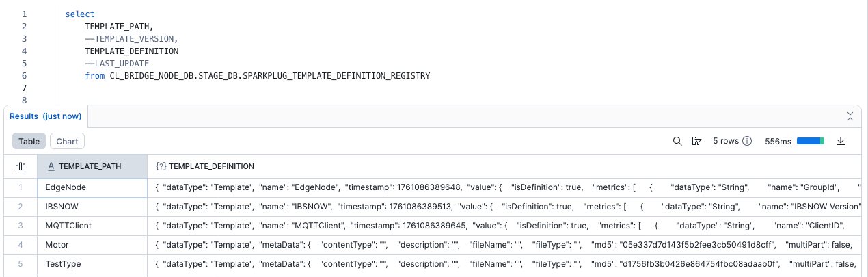This screenshot has width=868, height=277.
Task: Click the MQTTClient cell
Action: [68, 225]
